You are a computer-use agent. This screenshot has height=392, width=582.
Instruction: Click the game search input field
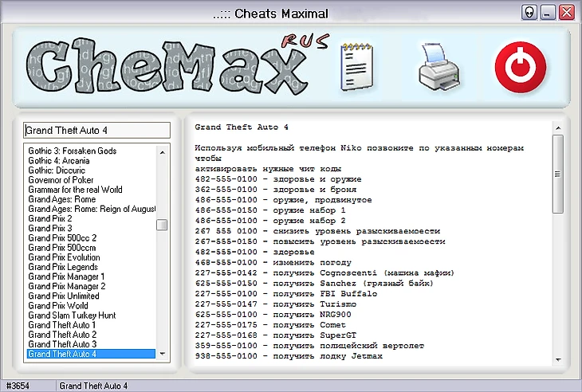96,131
